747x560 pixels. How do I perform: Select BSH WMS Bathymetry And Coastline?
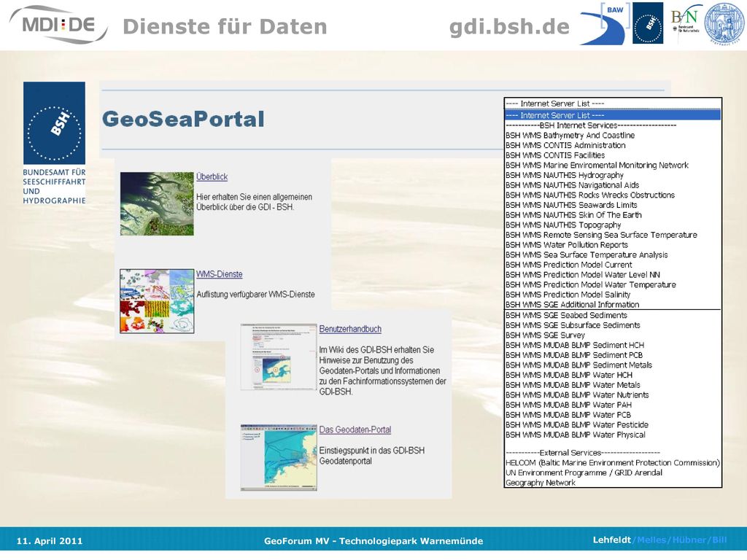coord(613,135)
